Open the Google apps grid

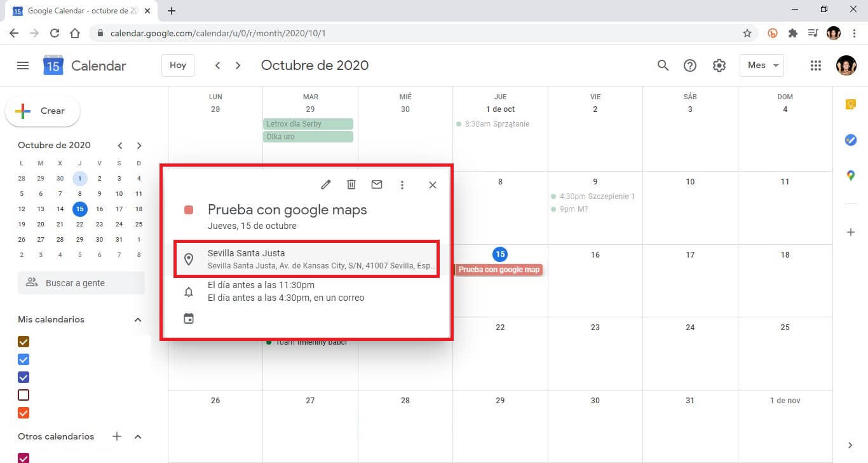tap(816, 66)
